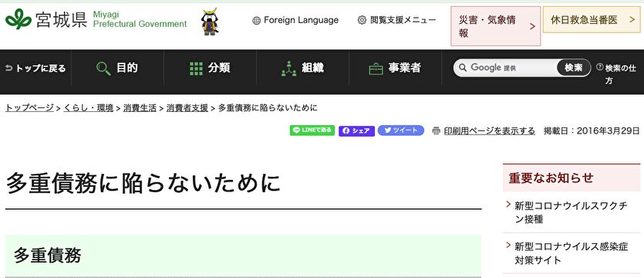Open the 事業者 navigation menu
644x278 pixels.
coord(395,68)
